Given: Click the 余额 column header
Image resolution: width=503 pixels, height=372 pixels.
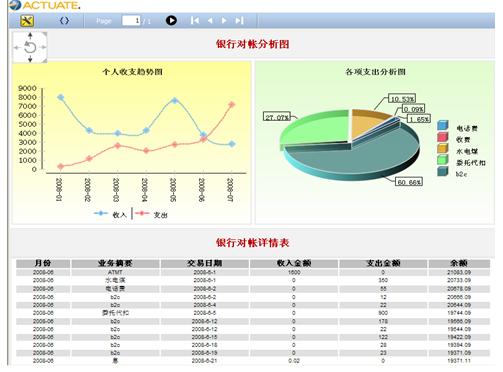Looking at the screenshot, I should coord(459,263).
